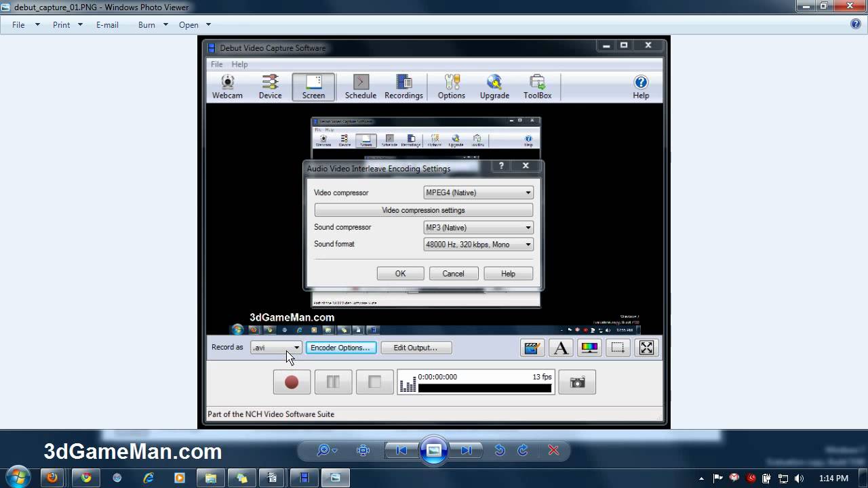Toggle the full screen preview icon
The image size is (868, 488).
coord(646,348)
